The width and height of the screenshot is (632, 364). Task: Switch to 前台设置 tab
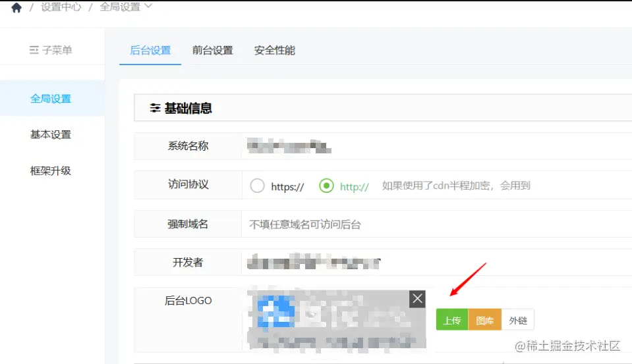tap(212, 50)
